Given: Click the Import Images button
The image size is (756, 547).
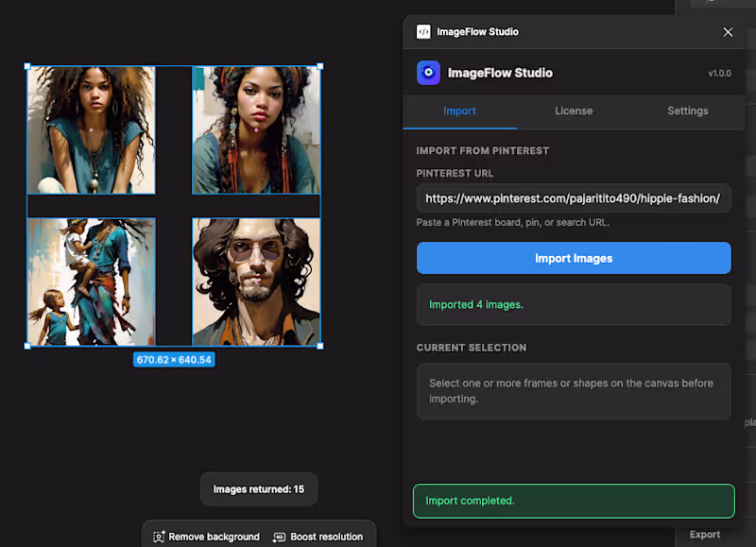Looking at the screenshot, I should (574, 258).
